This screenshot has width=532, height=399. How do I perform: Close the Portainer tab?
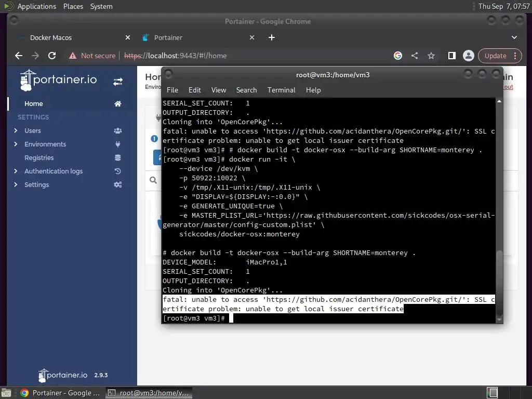click(252, 37)
